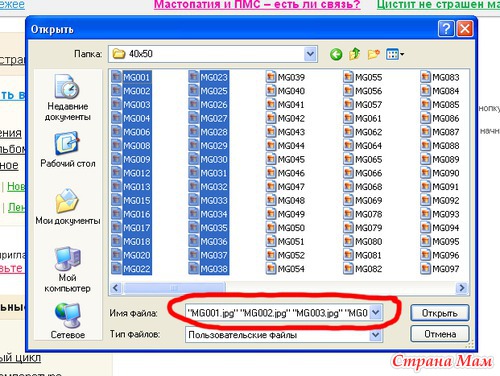Select file icon for MG061
Screen dimensions: 500x376
tap(348, 118)
